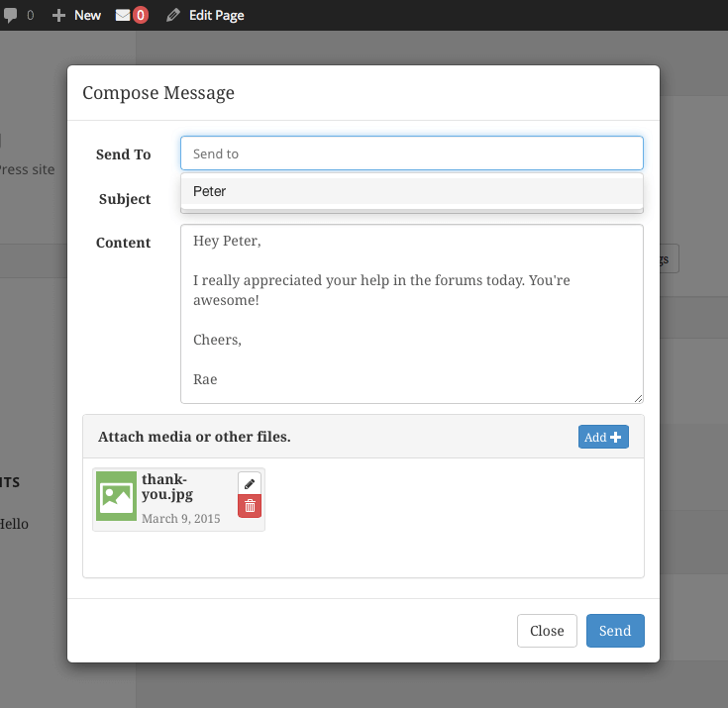Click the red unread message count badge
728x708 pixels.
click(x=141, y=15)
